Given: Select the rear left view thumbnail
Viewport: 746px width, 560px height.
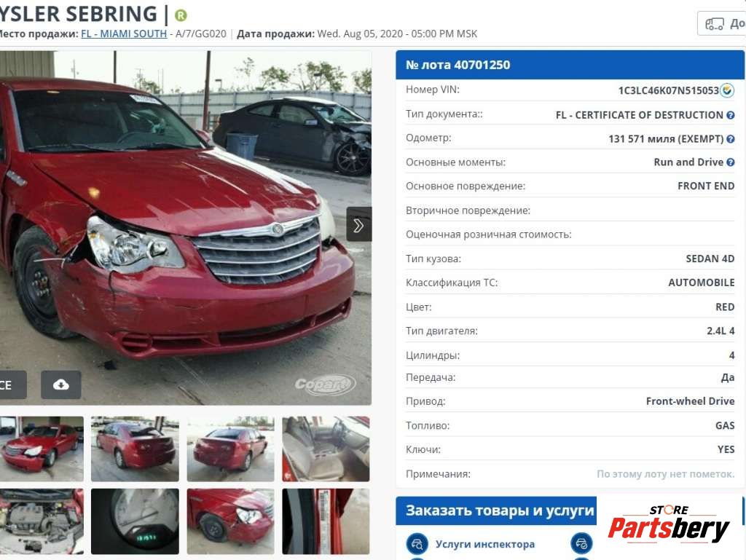Looking at the screenshot, I should pos(135,449).
